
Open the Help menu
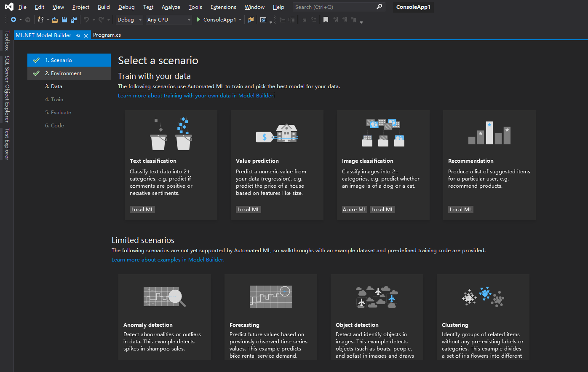(x=278, y=7)
